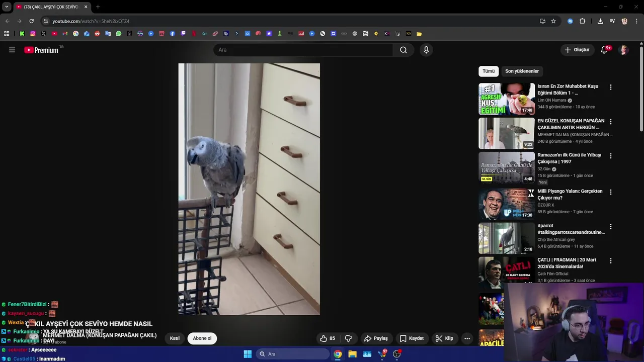Open options for ÇATLI FRAGMAN video

point(611,261)
